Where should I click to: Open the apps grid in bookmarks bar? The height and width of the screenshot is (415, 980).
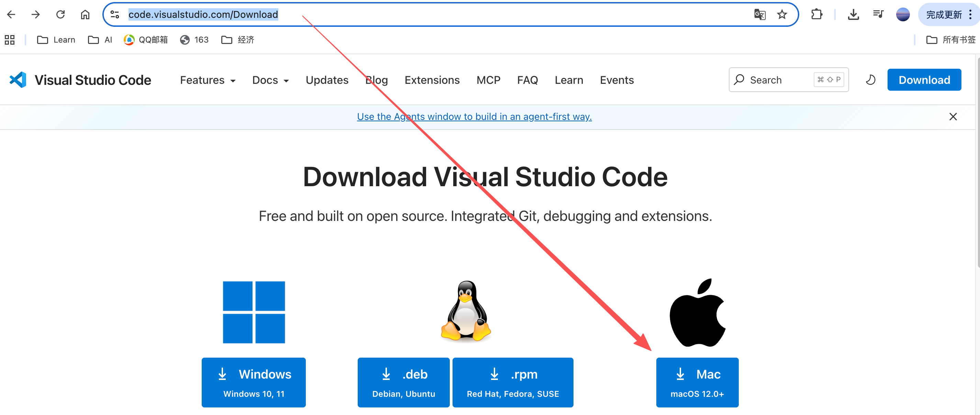point(10,40)
